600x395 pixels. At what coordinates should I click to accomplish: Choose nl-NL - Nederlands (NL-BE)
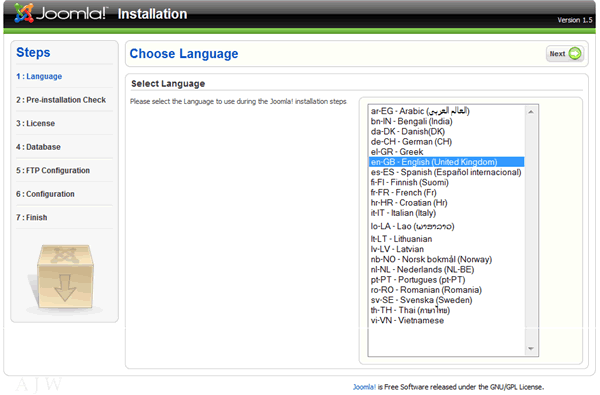447,269
